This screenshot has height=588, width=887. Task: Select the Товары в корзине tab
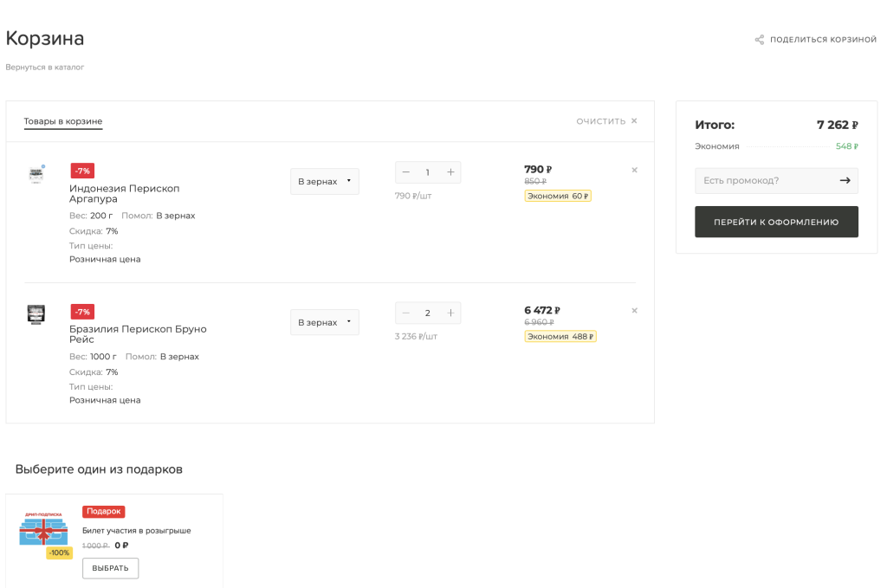(62, 121)
